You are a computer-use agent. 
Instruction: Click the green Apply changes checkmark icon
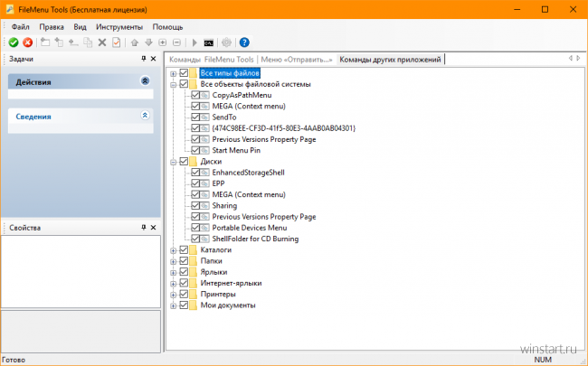coord(14,42)
